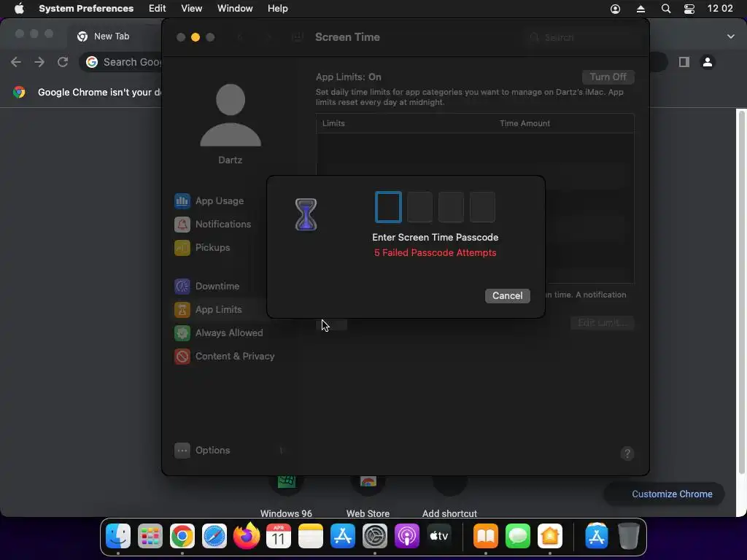Open Notes from the Dock
The width and height of the screenshot is (747, 560).
[x=311, y=536]
